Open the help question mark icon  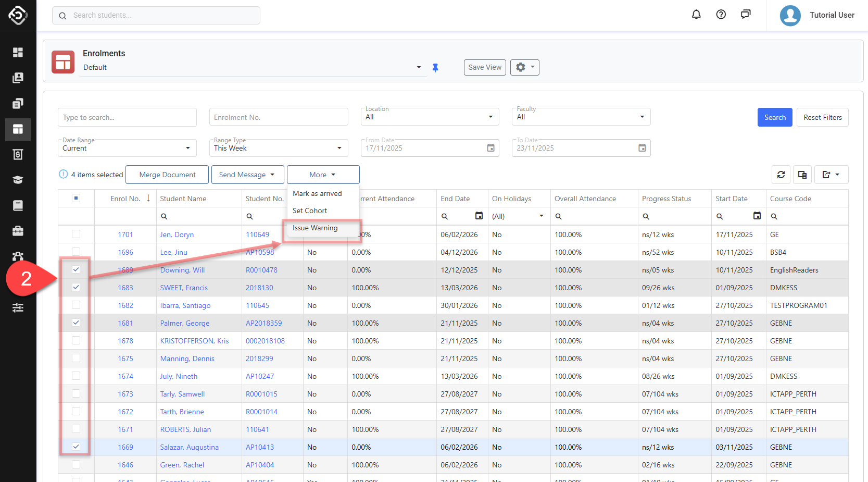721,15
